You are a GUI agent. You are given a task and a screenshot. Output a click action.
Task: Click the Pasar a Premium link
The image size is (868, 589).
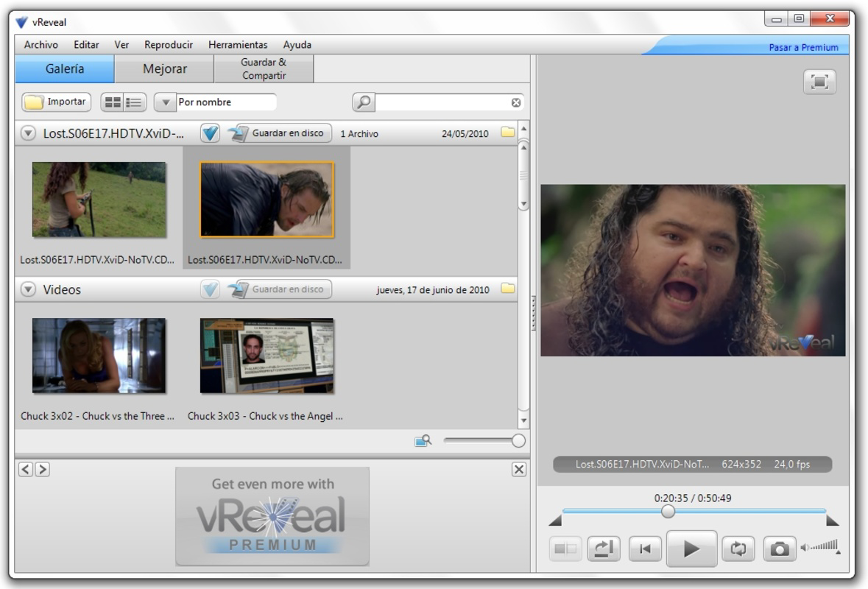[x=803, y=48]
